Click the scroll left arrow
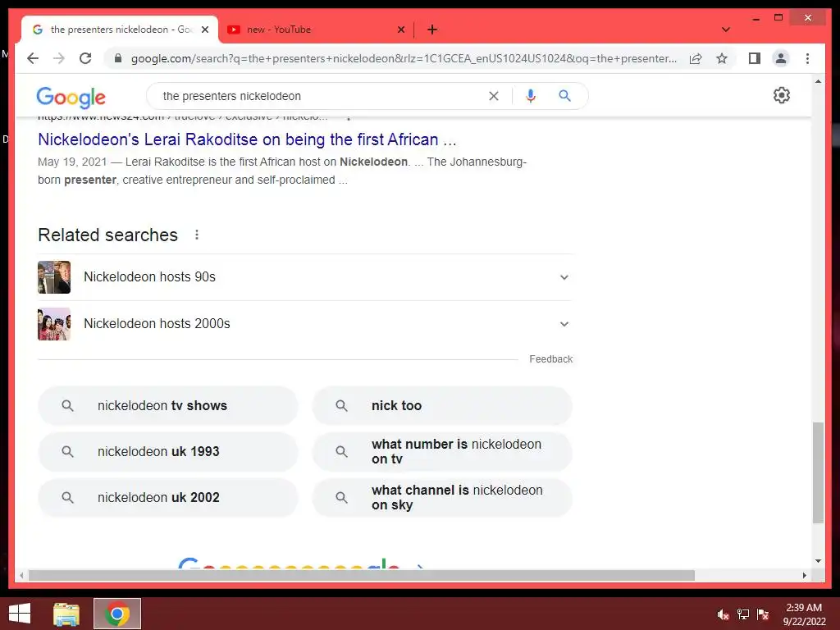This screenshot has width=840, height=630. pos(21,575)
